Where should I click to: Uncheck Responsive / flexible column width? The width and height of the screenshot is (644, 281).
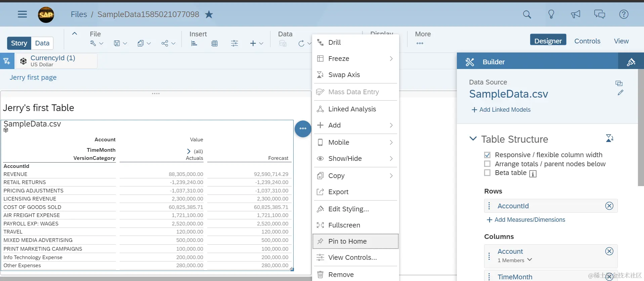pyautogui.click(x=487, y=155)
